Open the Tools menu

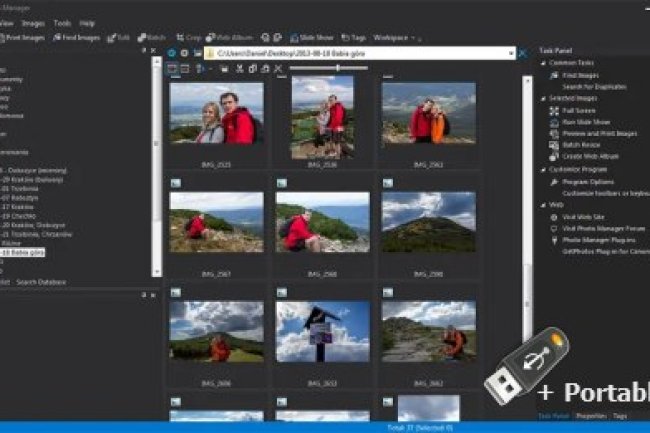click(x=62, y=22)
